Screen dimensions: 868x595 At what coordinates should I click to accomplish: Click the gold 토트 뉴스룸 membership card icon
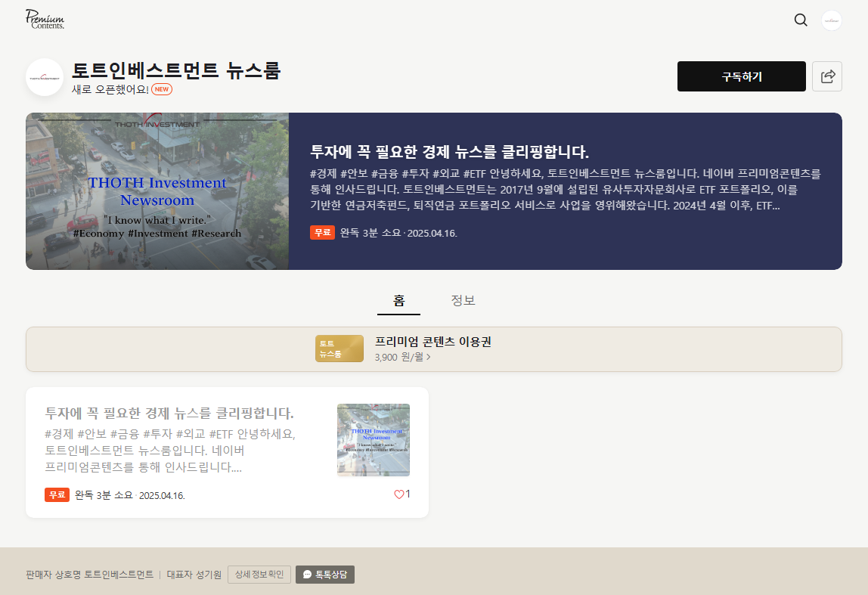coord(339,349)
